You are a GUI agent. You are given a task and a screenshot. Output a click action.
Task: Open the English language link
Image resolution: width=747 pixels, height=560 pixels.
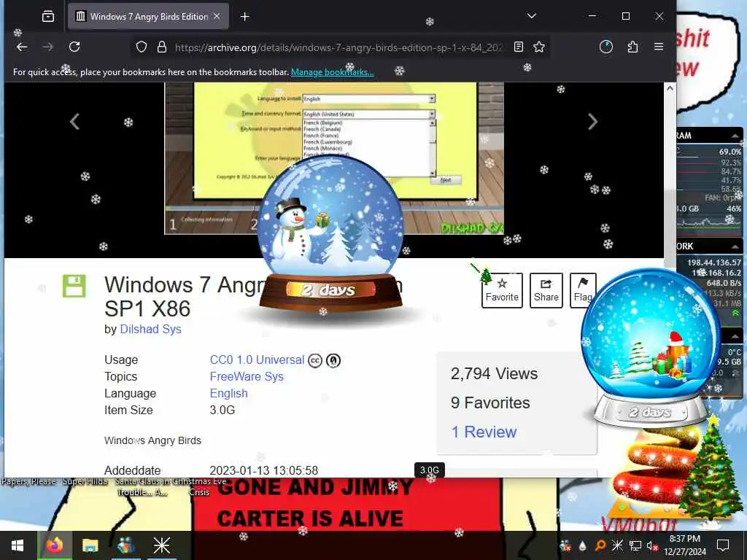pos(228,393)
